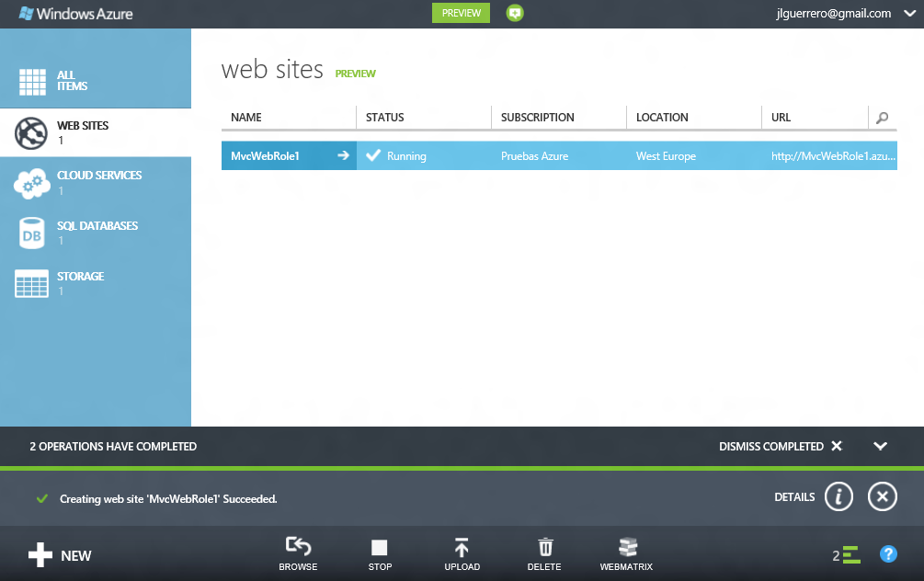Click the Browse icon in bottom toolbar
This screenshot has height=581, width=924.
click(x=298, y=547)
